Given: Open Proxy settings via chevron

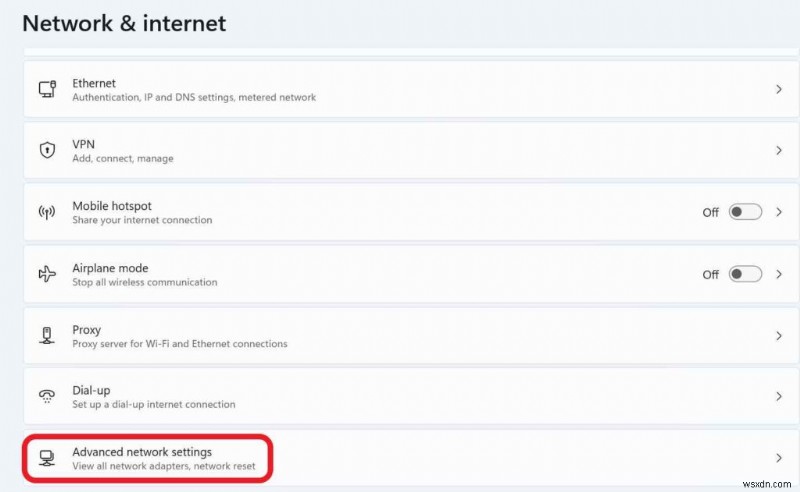Looking at the screenshot, I should 779,335.
